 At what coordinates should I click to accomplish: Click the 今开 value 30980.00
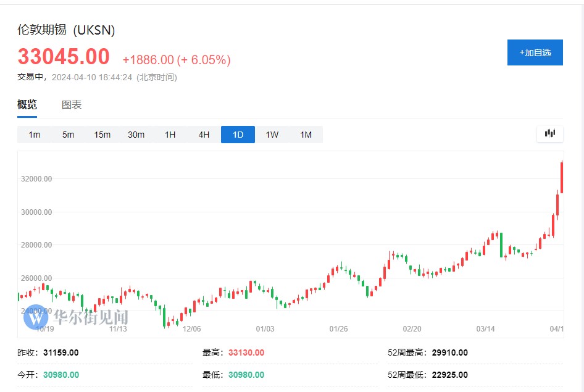click(60, 375)
